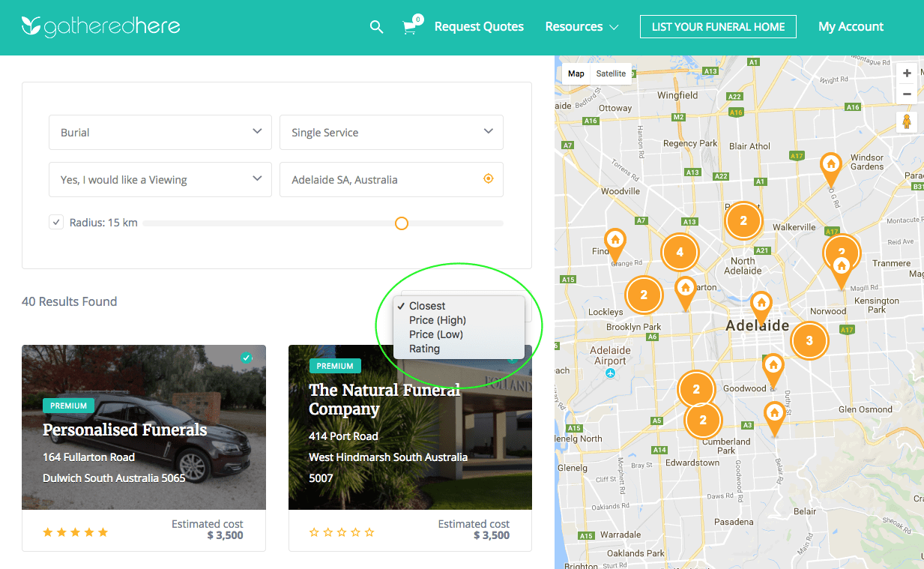
Task: Click the Personalised Funerals hearse photo
Action: click(x=144, y=427)
